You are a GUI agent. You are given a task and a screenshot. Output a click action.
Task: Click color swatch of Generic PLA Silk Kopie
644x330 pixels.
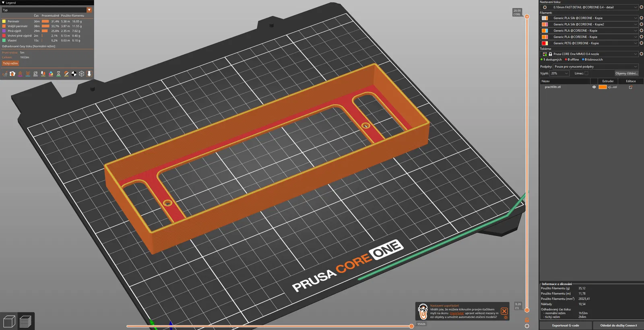point(545,18)
